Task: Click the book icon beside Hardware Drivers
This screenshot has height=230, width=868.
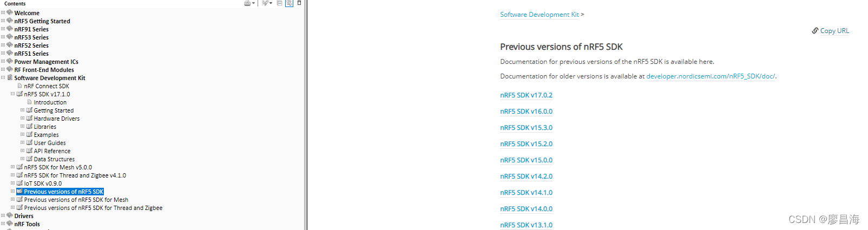Action: [x=29, y=118]
